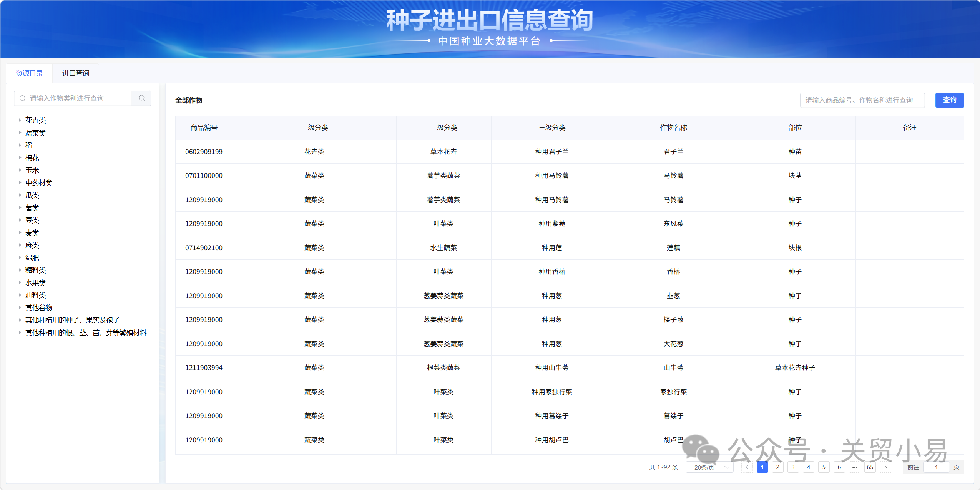
Task: Click the 水生蔬菜 cell
Action: click(444, 248)
